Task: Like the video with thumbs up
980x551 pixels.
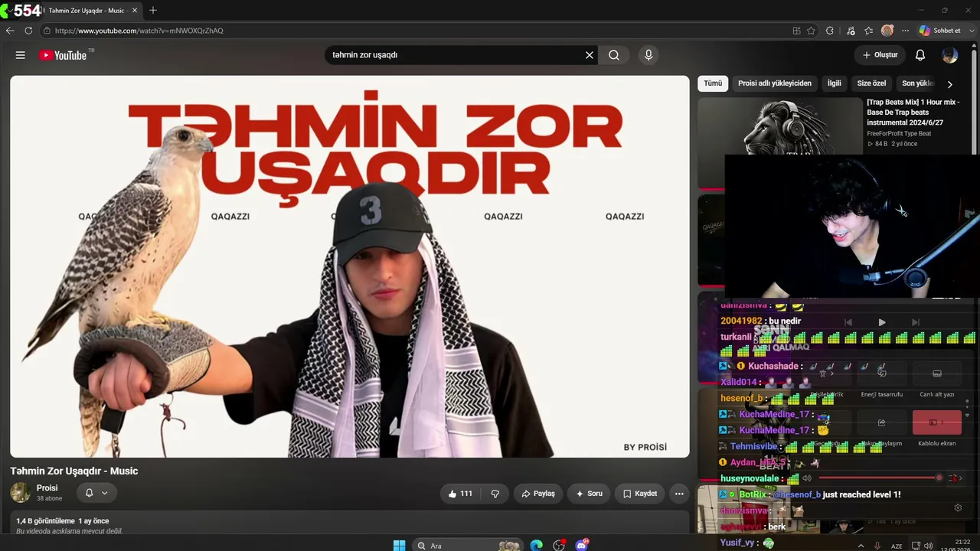Action: [x=460, y=494]
